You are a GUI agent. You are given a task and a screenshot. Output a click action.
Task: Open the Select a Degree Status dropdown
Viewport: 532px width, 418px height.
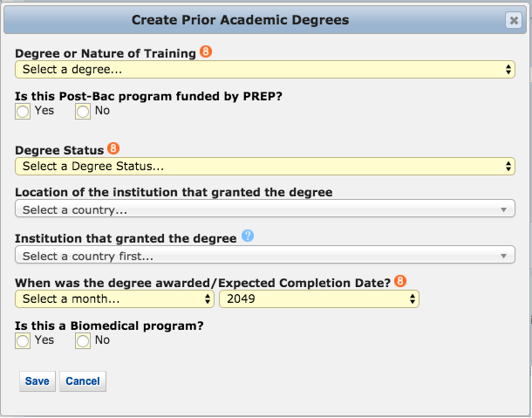(x=264, y=166)
